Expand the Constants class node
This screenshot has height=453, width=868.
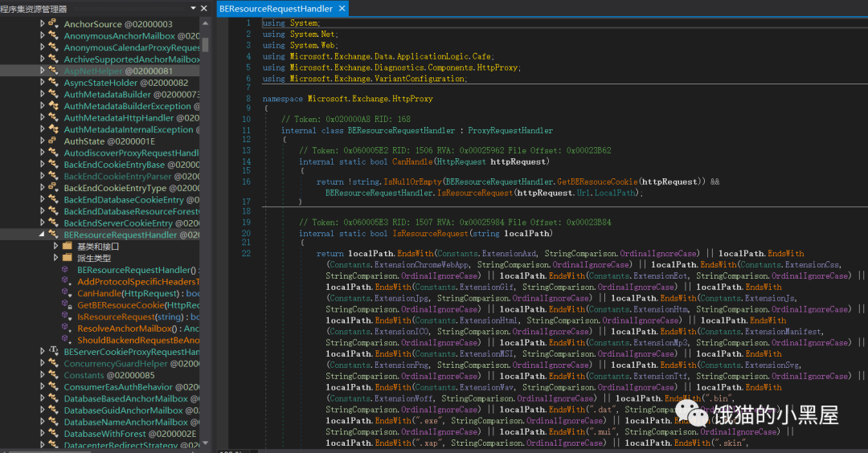43,375
